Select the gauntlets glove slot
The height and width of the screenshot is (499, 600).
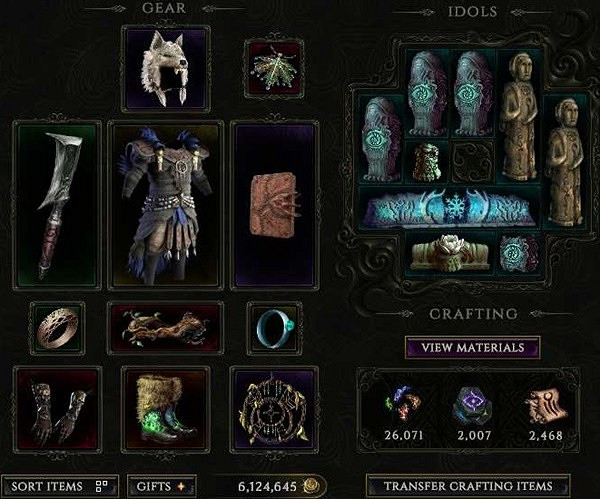tap(57, 409)
